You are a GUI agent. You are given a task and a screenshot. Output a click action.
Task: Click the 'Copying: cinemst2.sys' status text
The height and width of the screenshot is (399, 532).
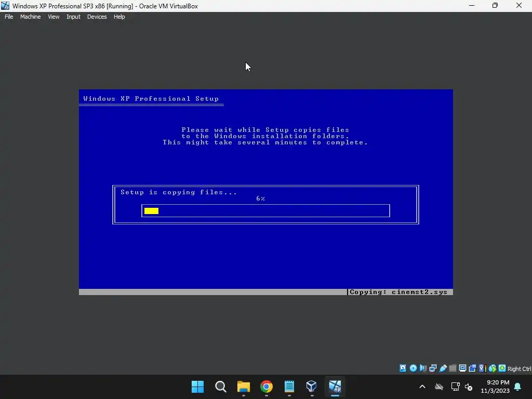pos(398,292)
